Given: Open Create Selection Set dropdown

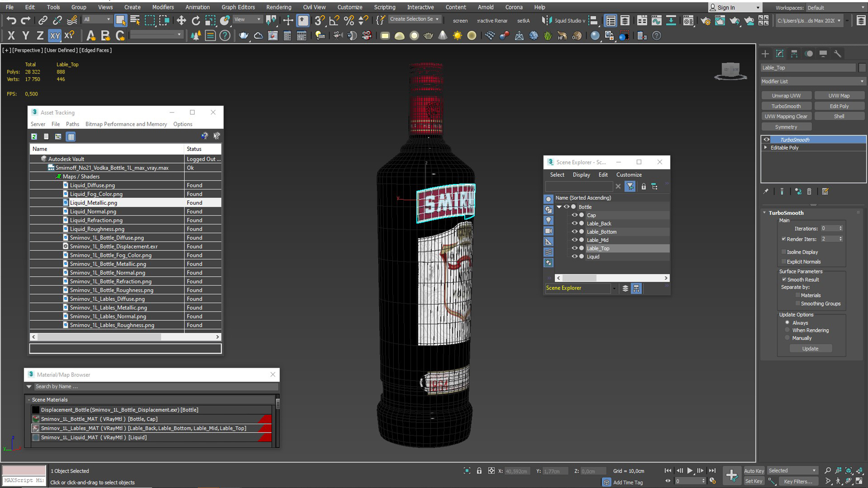Looking at the screenshot, I should click(415, 19).
